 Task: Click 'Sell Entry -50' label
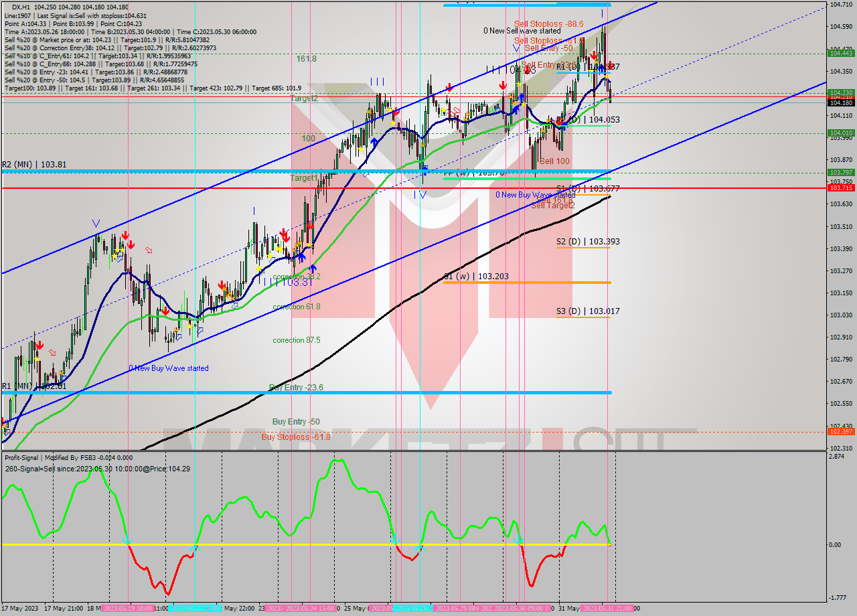(548, 48)
